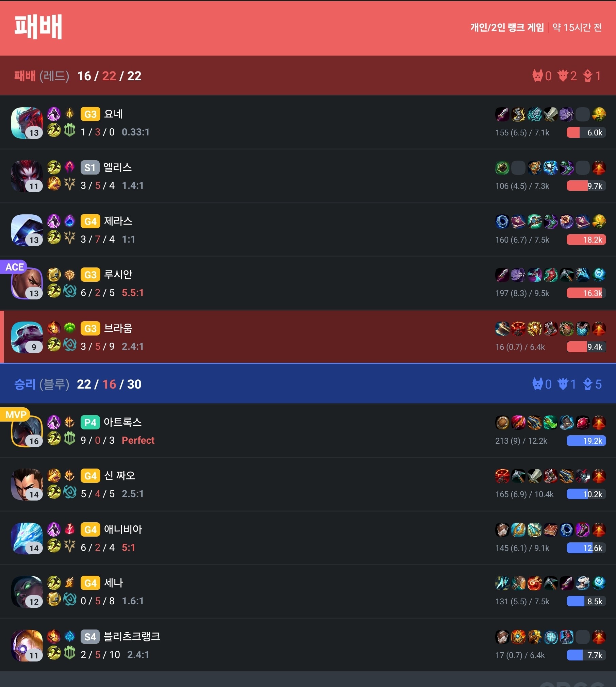Click the 아트록스 MVP champion portrait
This screenshot has width=616, height=687.
tap(27, 431)
